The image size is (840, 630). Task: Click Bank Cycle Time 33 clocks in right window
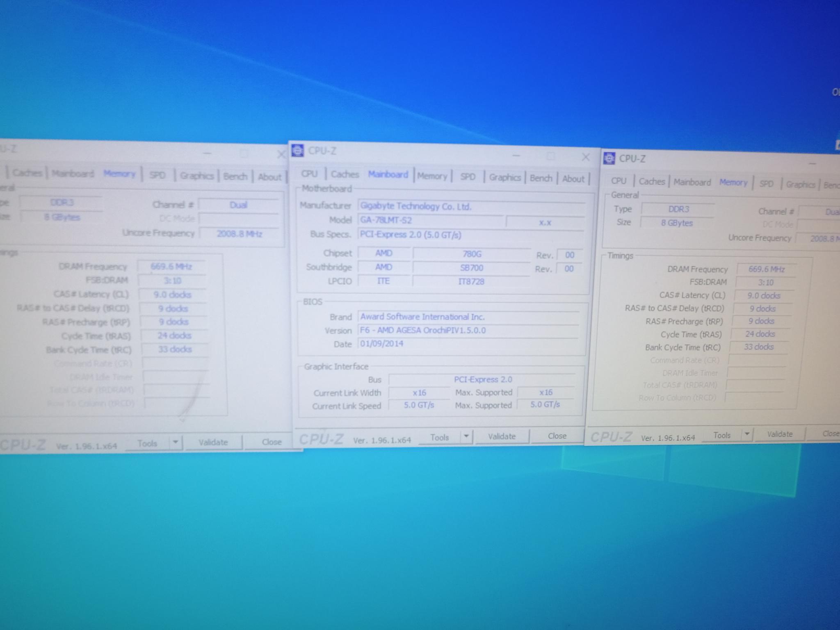759,347
